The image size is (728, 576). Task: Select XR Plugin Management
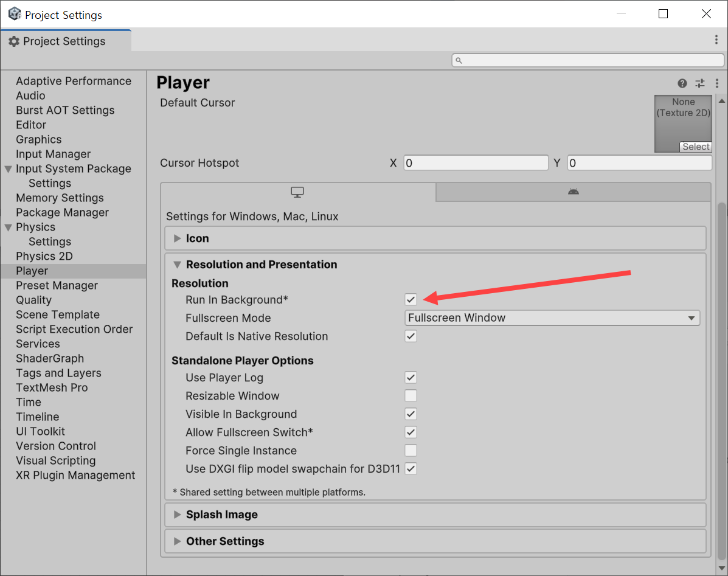pyautogui.click(x=75, y=476)
